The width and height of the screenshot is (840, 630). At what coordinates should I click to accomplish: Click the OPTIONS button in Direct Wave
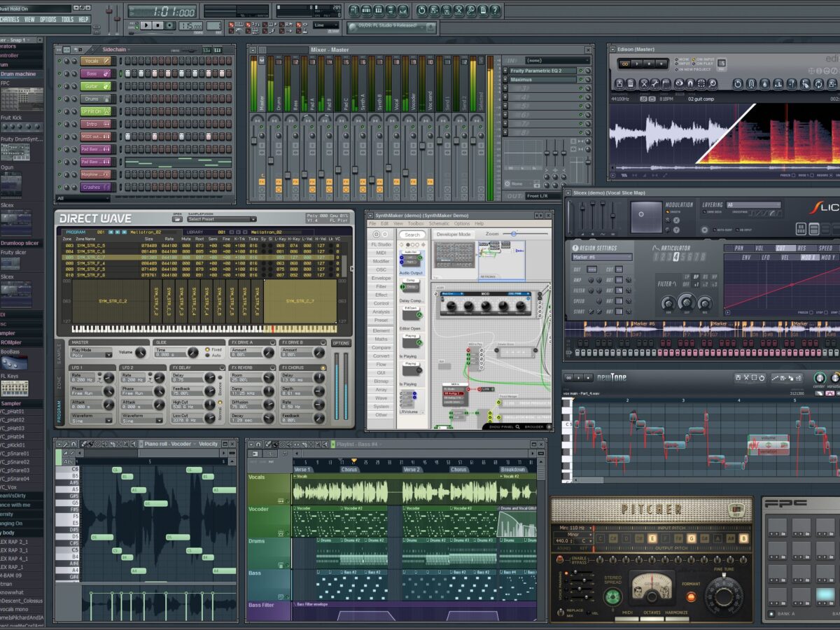coord(341,343)
